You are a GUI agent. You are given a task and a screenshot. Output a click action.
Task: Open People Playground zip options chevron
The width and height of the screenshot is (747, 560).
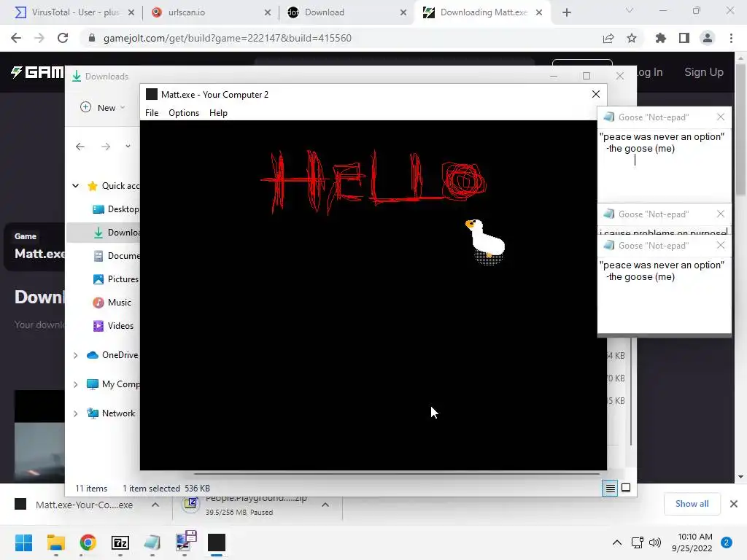click(x=325, y=505)
